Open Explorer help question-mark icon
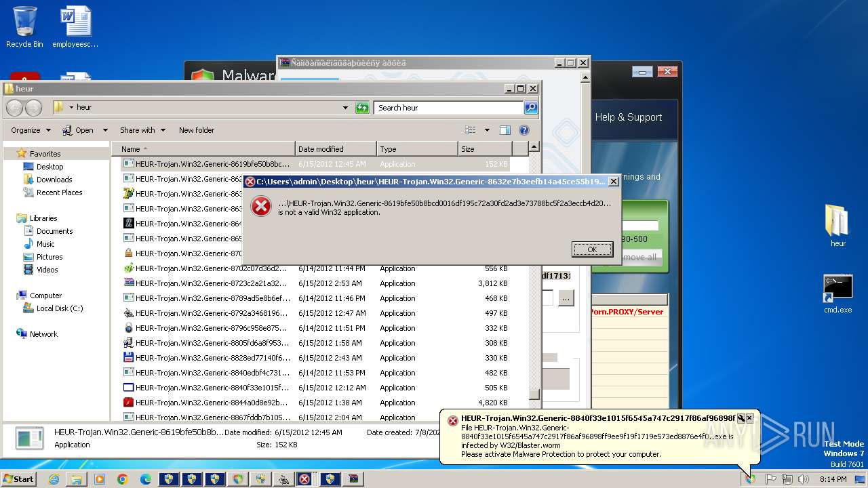 point(524,130)
